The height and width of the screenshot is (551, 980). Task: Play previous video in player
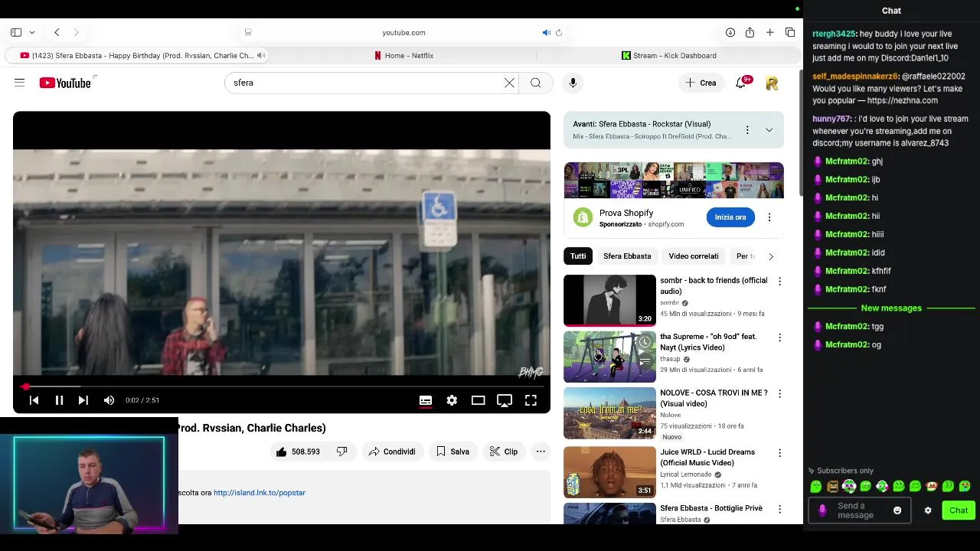[34, 400]
